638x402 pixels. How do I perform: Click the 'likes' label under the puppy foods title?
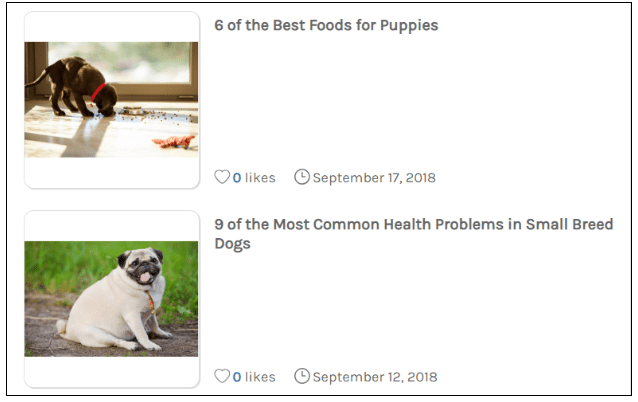pos(260,178)
